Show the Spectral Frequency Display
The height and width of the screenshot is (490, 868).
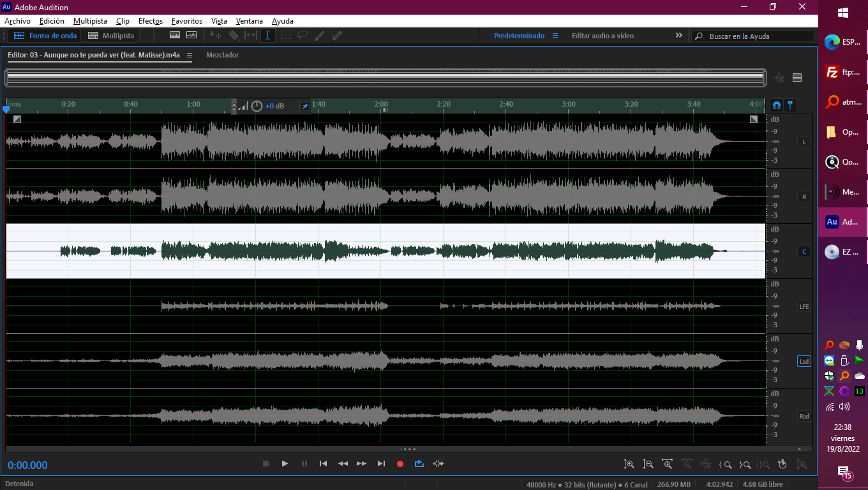point(175,36)
